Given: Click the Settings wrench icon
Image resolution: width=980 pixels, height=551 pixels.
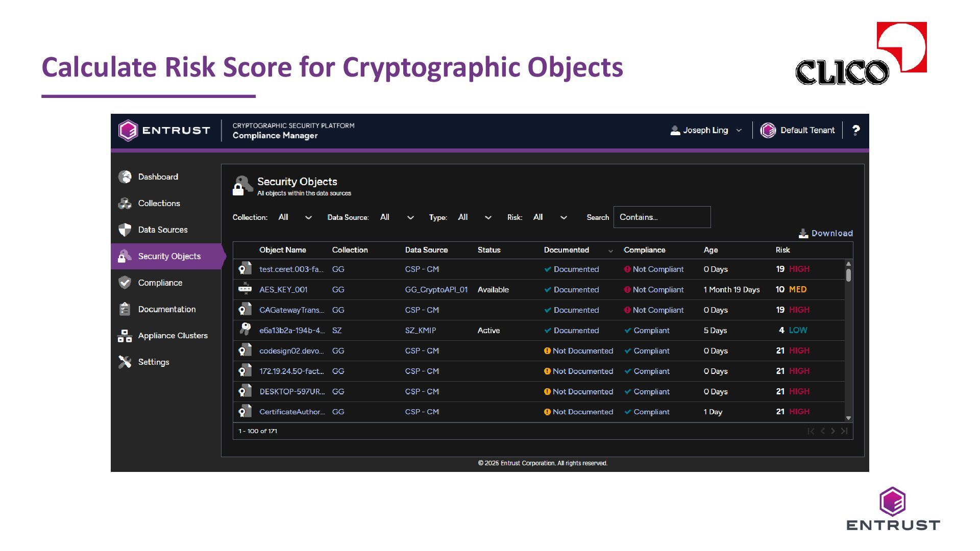Looking at the screenshot, I should click(x=125, y=362).
